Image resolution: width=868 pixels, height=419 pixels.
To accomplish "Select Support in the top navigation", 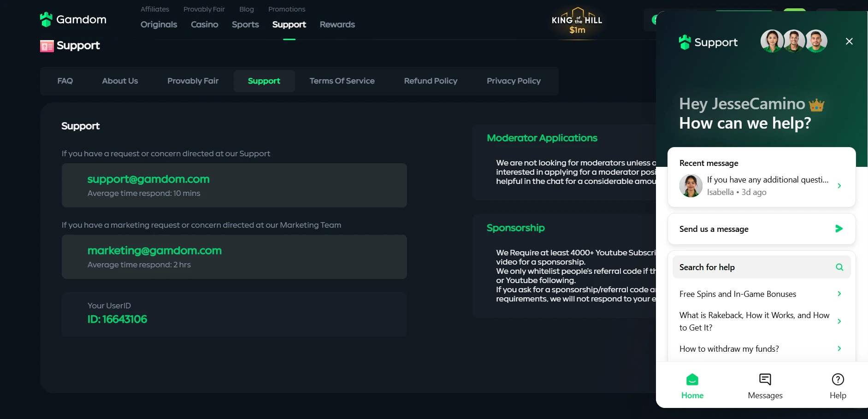I will pos(289,24).
